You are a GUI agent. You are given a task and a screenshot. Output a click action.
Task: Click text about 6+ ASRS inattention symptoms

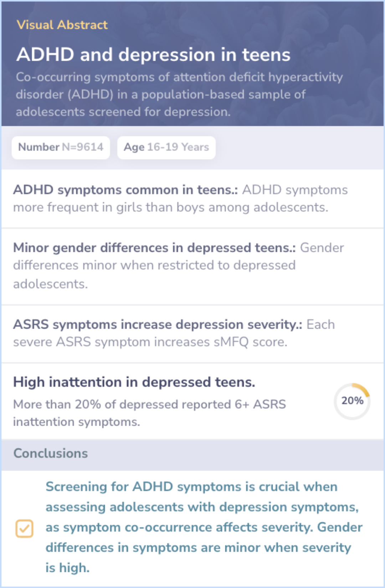click(x=150, y=413)
